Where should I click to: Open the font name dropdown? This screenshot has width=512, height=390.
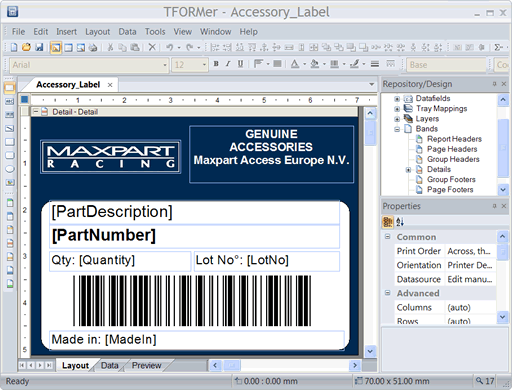pos(165,65)
